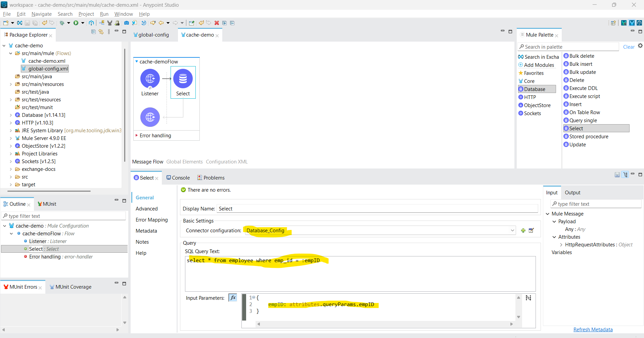Collapse the src/main/mule folder
This screenshot has width=644, height=338.
(11, 53)
